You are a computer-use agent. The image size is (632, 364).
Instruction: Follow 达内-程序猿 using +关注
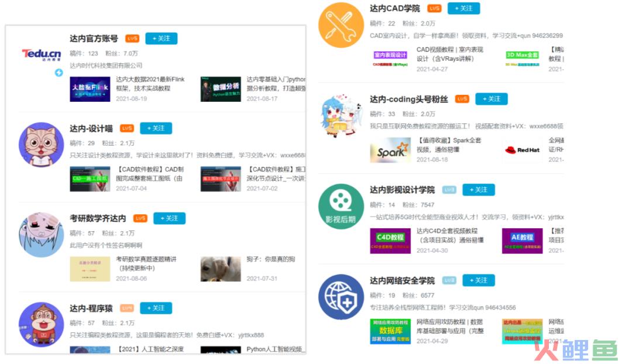[x=156, y=308]
